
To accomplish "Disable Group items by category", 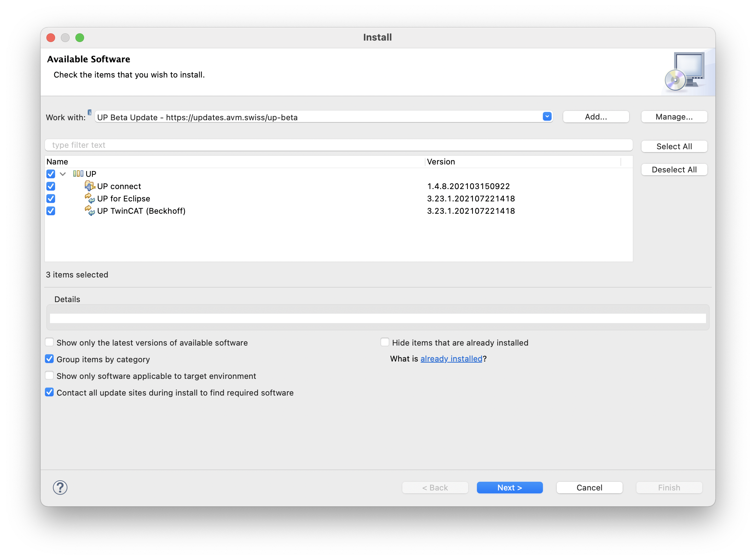I will [x=50, y=359].
